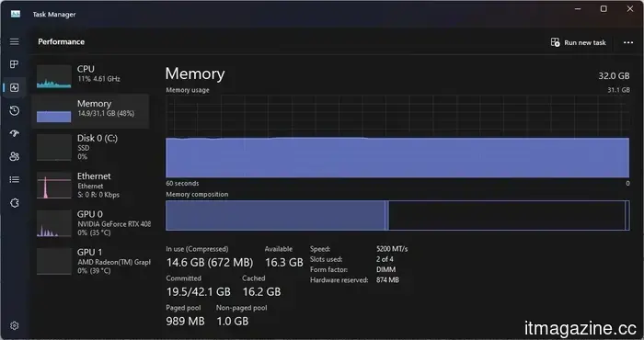
Task: Click the Memory composition label
Action: 197,195
